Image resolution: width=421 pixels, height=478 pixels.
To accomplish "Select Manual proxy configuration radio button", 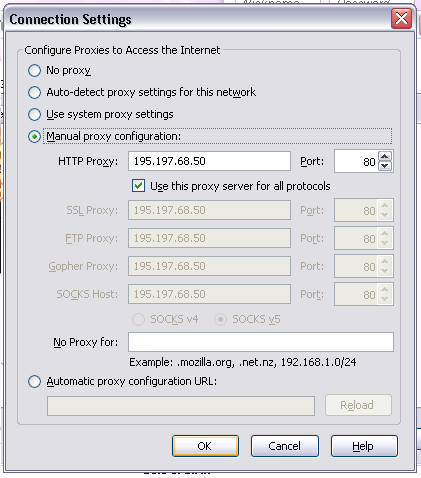I will [x=34, y=136].
